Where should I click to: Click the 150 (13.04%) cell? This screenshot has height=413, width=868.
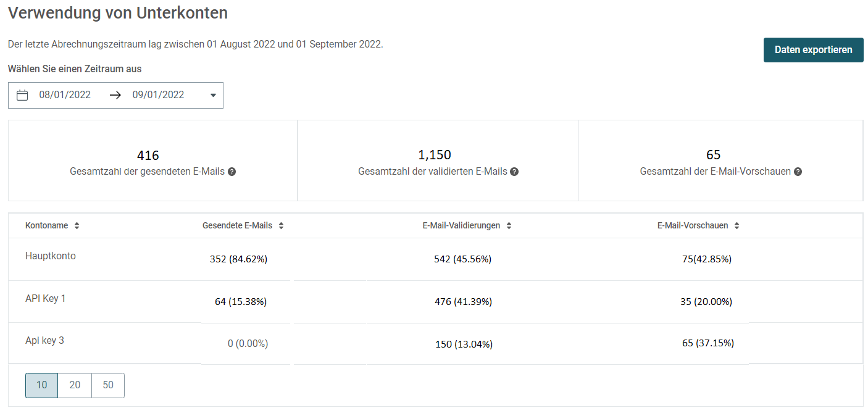464,344
